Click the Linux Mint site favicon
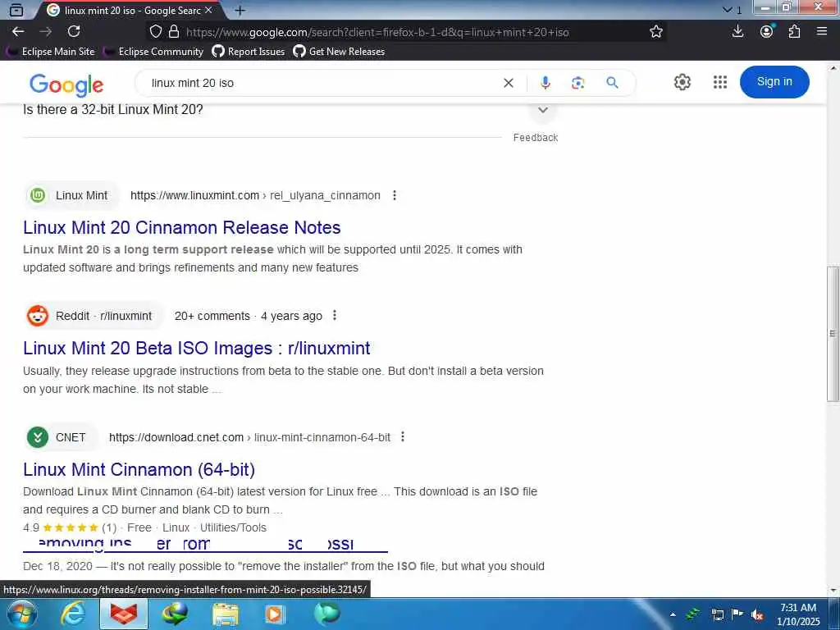840x630 pixels. click(38, 195)
